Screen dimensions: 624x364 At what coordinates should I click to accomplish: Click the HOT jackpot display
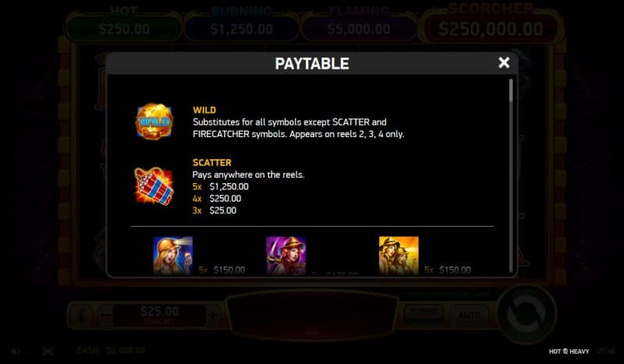coord(124,25)
